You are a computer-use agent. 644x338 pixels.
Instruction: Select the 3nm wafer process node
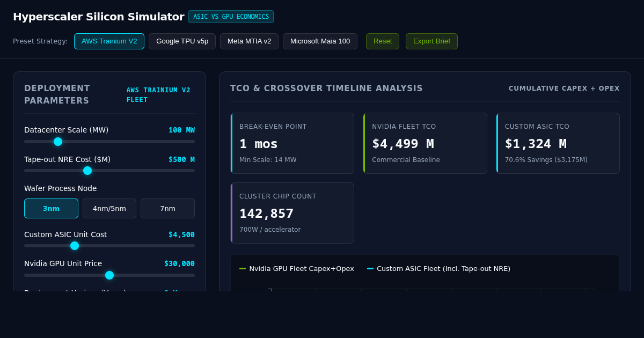click(51, 209)
